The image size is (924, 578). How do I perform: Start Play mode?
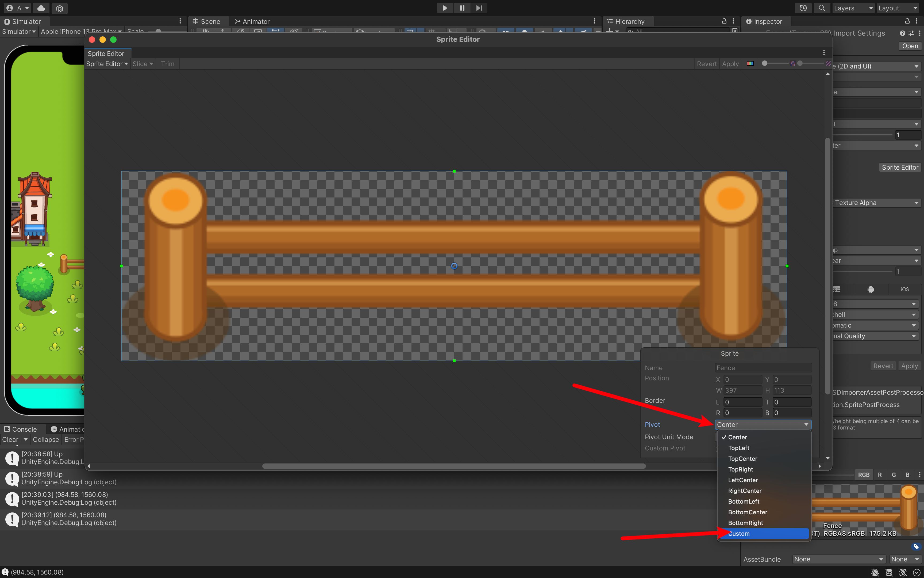445,8
